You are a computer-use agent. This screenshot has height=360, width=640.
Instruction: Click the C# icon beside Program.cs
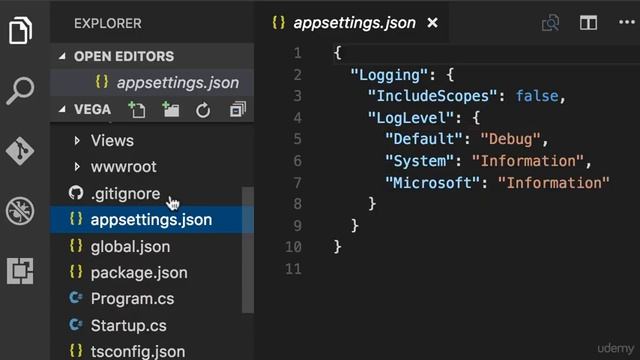pos(76,298)
